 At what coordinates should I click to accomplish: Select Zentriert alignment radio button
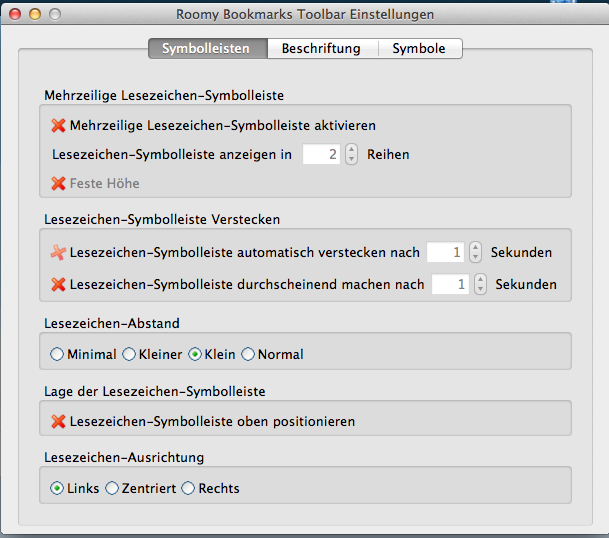coord(112,488)
